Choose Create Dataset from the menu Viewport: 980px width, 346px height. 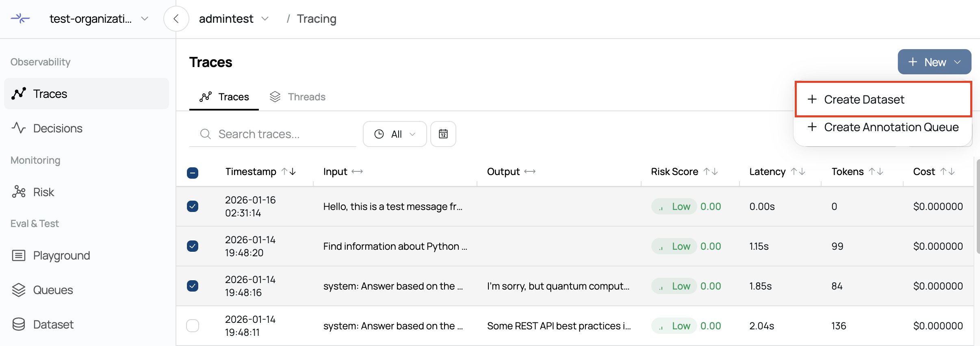point(864,99)
